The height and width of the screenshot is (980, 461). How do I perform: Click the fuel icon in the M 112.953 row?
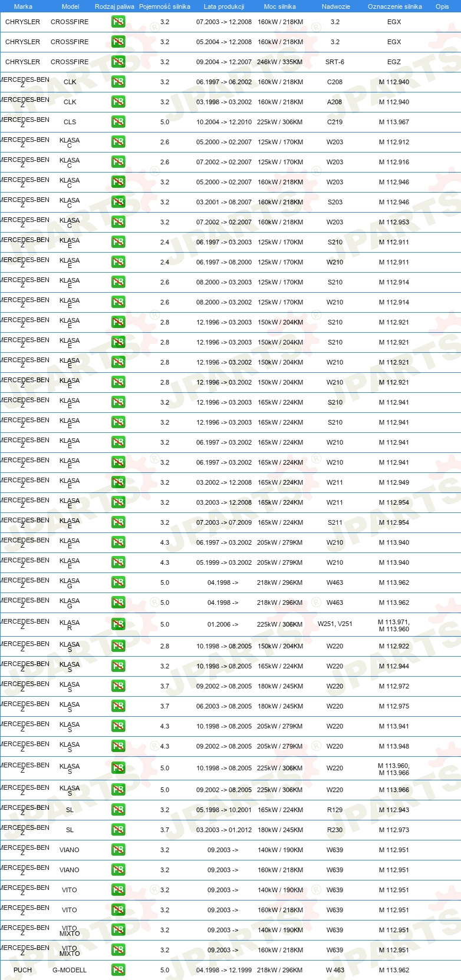pos(118,222)
